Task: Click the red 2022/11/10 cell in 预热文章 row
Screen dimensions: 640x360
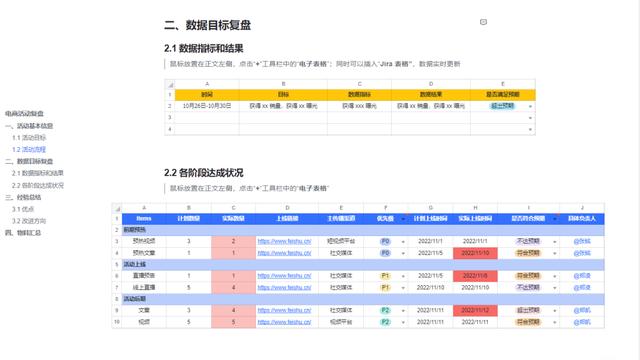Action: click(475, 253)
